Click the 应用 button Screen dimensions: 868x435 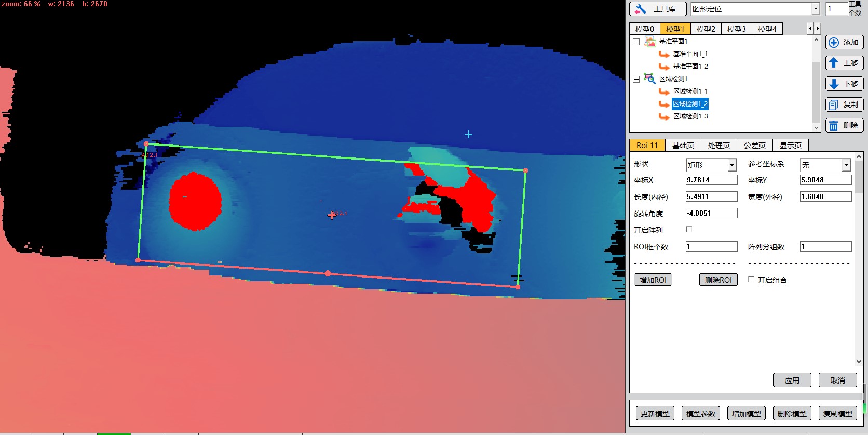(x=792, y=380)
